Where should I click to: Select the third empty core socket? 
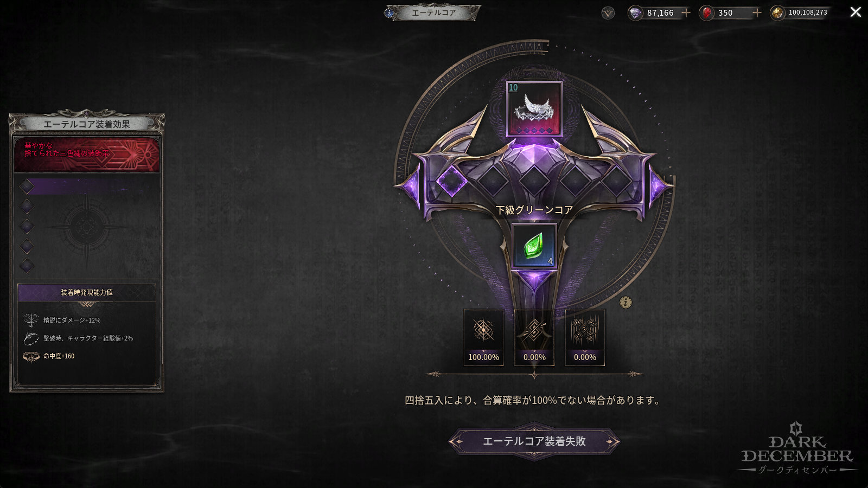click(534, 181)
